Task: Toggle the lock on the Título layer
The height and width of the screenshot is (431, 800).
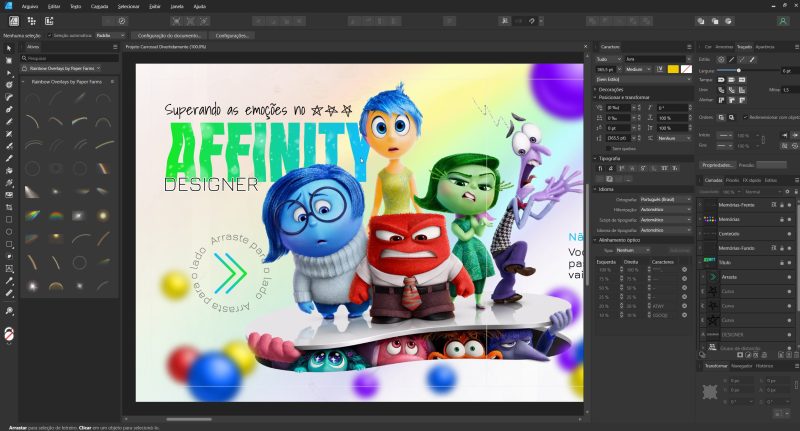Action: [782, 263]
